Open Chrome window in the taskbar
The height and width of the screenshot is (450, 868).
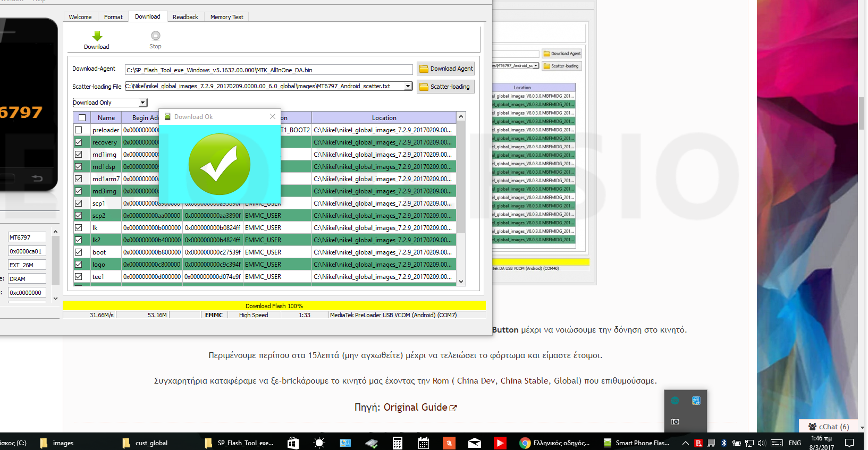[555, 443]
